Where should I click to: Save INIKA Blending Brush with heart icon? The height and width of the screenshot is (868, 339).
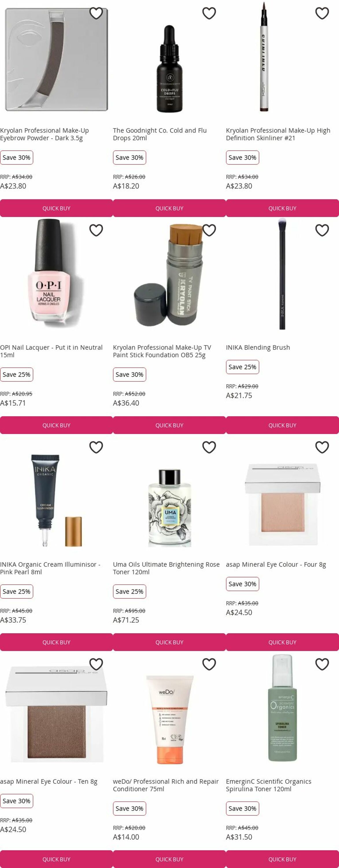click(322, 230)
